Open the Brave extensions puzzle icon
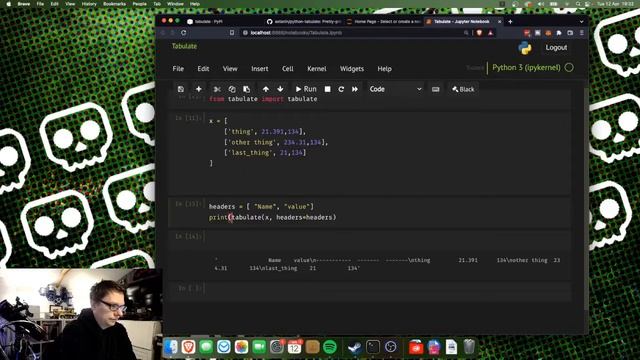 (559, 33)
